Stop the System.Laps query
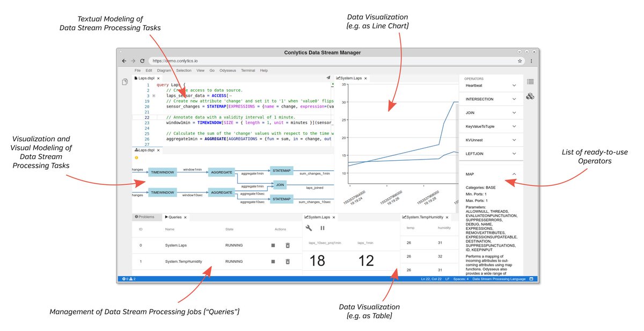The width and height of the screenshot is (644, 331). coord(273,246)
